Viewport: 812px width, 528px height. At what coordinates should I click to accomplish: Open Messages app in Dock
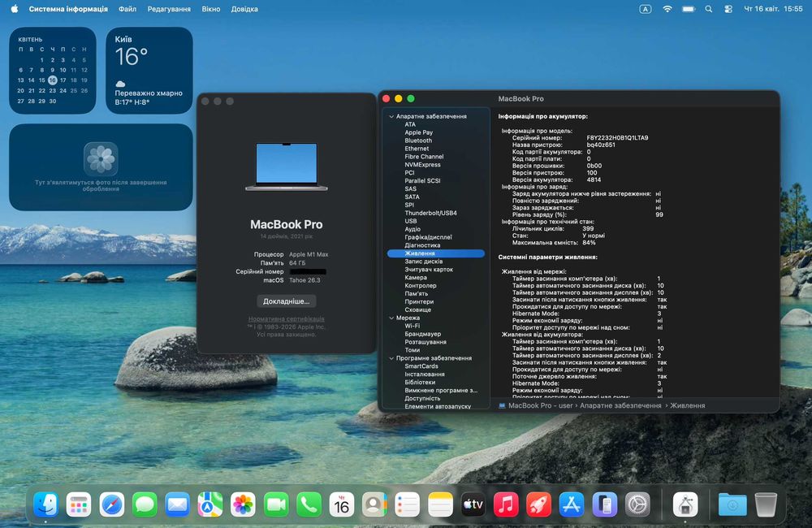click(145, 504)
